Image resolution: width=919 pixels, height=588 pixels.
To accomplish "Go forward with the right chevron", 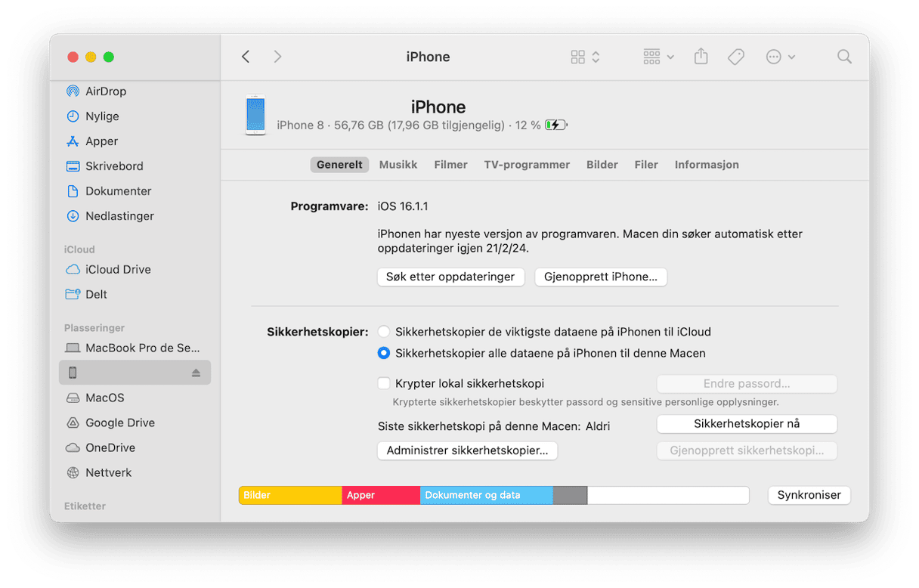I will pos(277,57).
